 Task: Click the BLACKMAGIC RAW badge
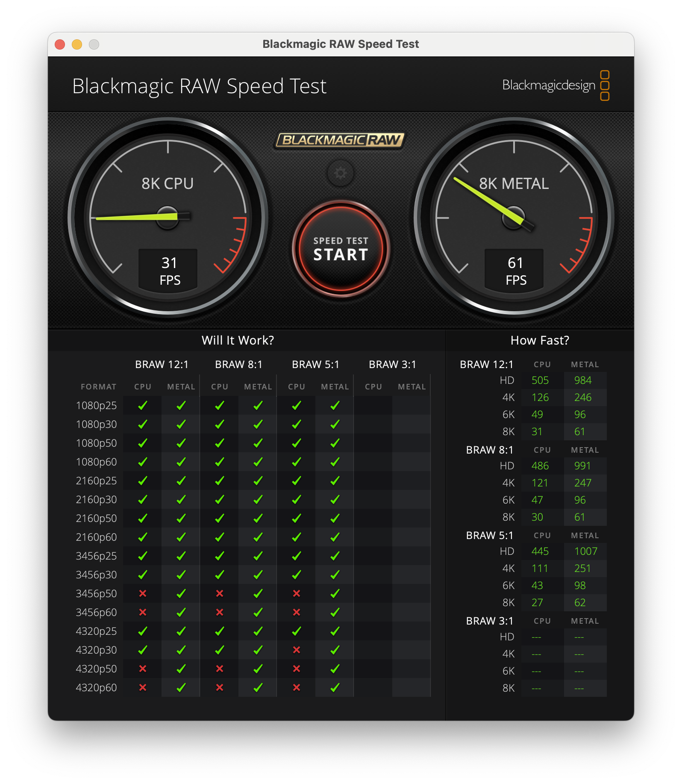point(340,140)
